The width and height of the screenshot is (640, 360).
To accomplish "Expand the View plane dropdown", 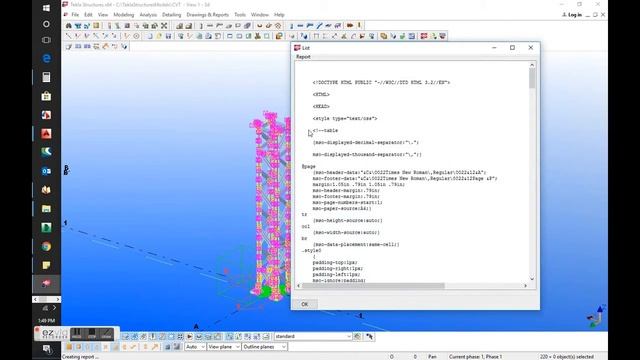I will click(x=238, y=347).
